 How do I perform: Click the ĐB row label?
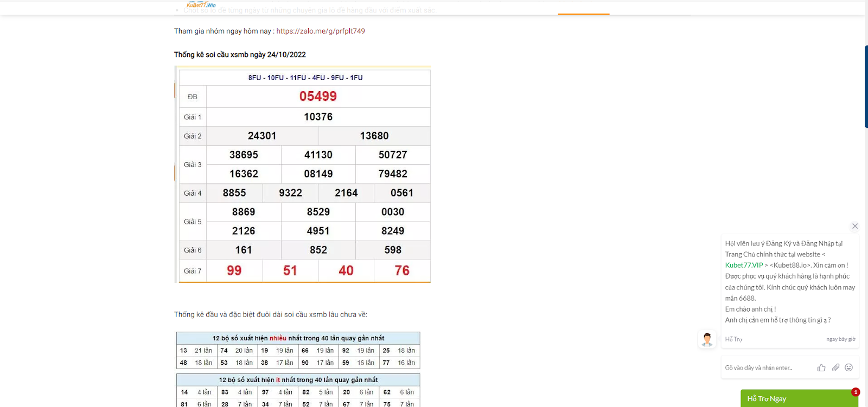point(193,97)
